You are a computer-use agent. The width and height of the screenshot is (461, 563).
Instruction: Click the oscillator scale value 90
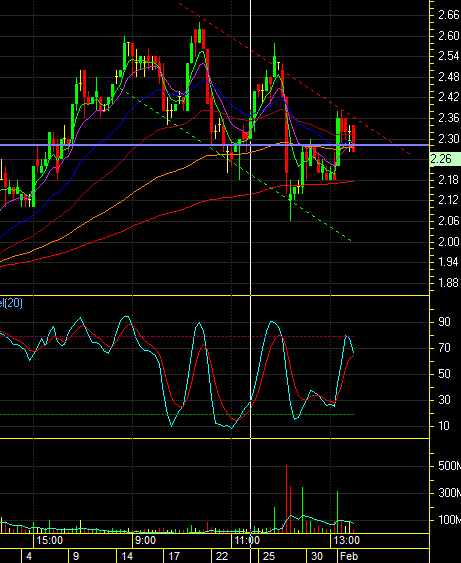(444, 322)
